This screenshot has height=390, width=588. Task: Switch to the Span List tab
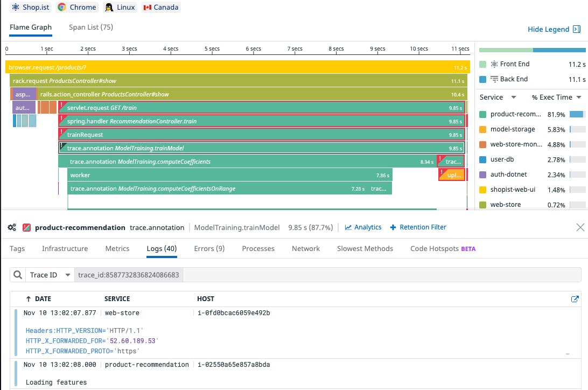(x=90, y=27)
